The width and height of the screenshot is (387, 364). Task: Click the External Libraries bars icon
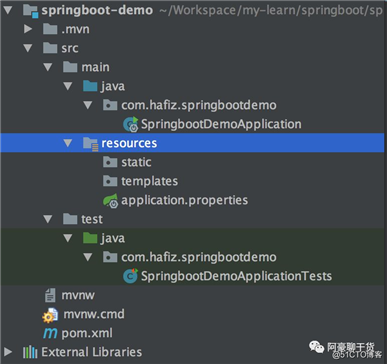[x=30, y=352]
